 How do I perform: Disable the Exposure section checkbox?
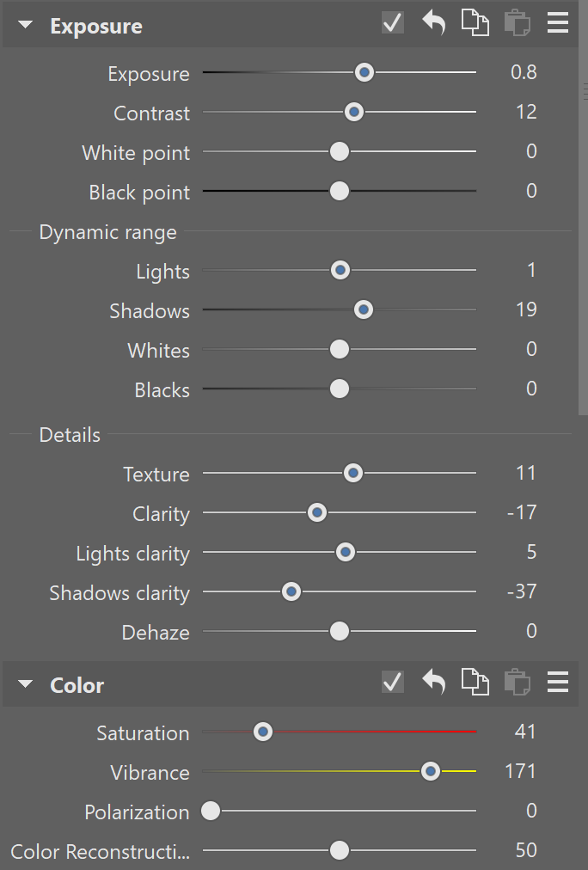[393, 24]
